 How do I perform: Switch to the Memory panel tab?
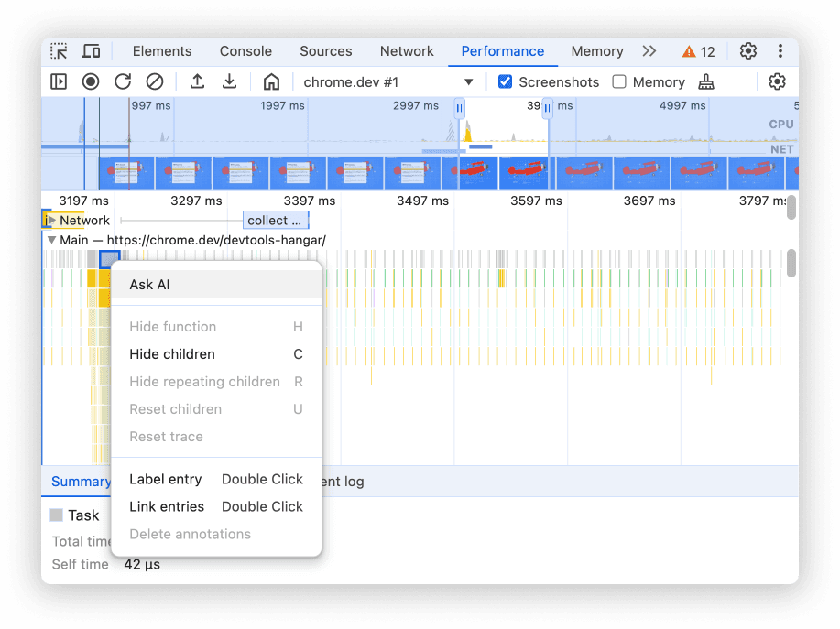coord(596,51)
